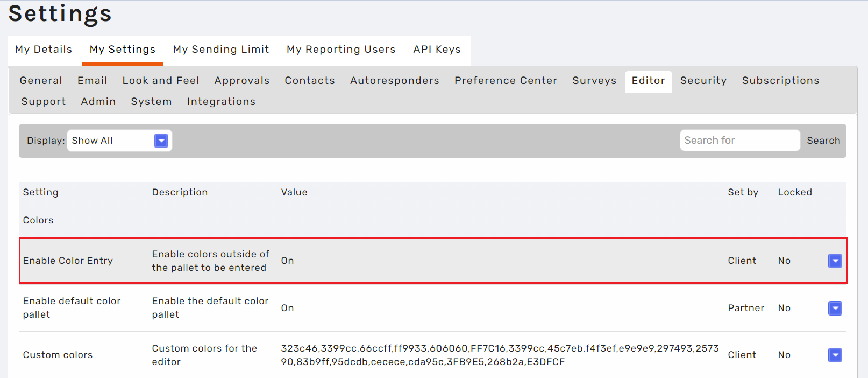Open the Integrations settings category
This screenshot has height=378, width=868.
click(x=221, y=102)
